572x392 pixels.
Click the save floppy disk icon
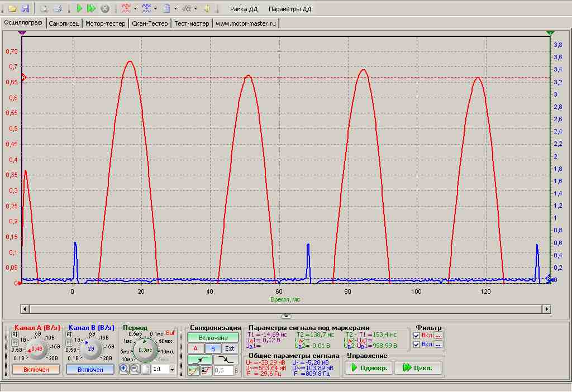tap(25, 9)
